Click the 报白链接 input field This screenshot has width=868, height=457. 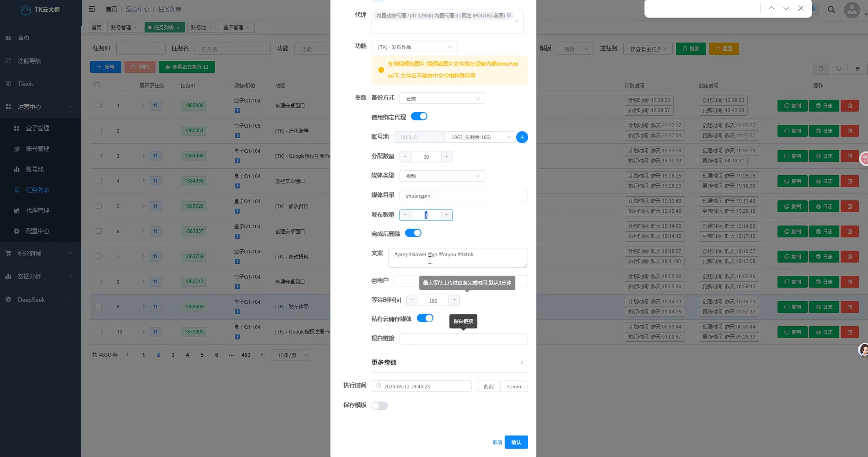(463, 339)
